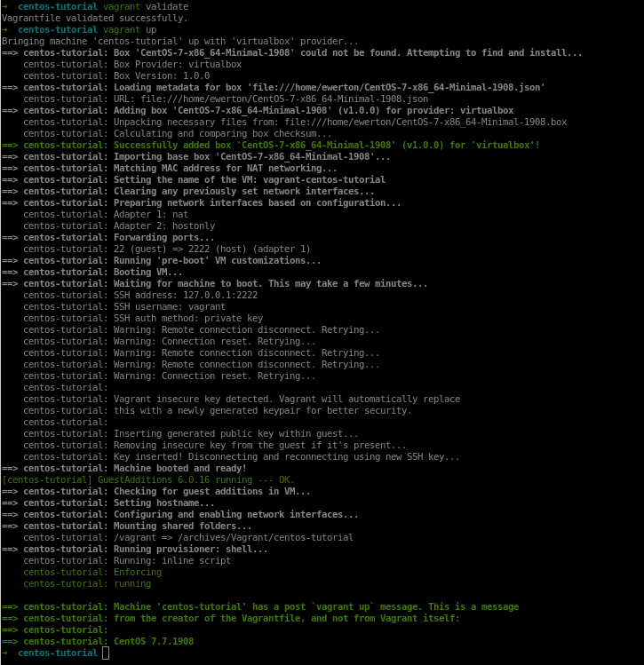
Task: Click the 'vagrant up' command text
Action: (x=130, y=29)
